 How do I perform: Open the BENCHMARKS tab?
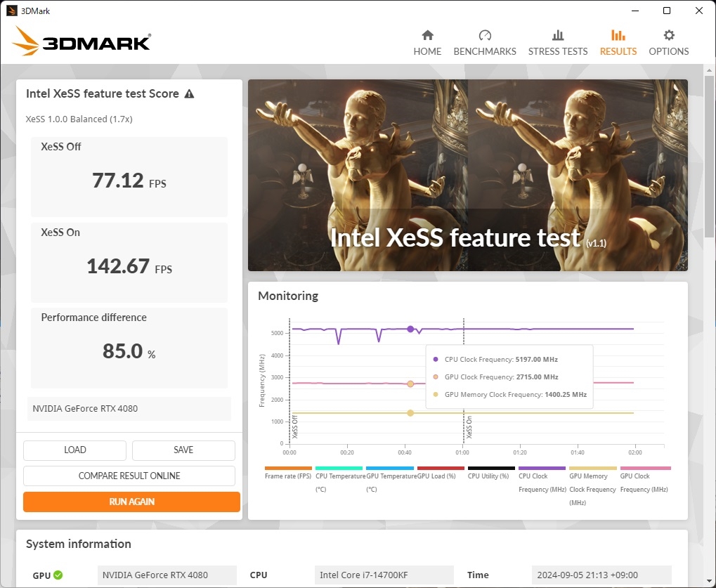point(485,43)
